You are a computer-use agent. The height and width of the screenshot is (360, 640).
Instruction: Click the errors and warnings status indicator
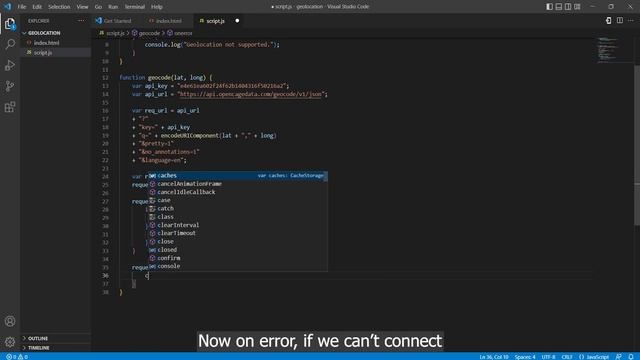[x=17, y=357]
